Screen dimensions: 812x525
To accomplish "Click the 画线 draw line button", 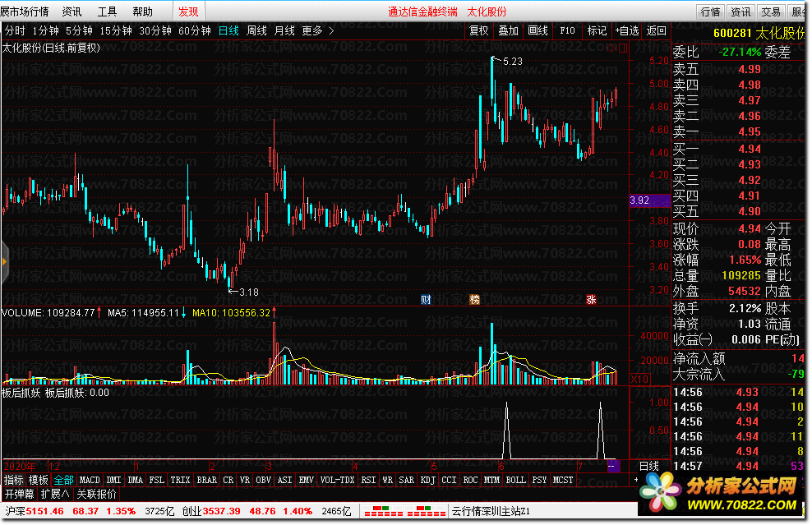I will (x=537, y=31).
